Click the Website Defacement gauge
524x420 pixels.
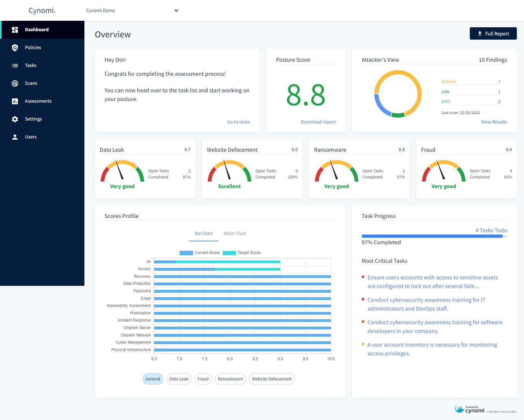pos(230,171)
